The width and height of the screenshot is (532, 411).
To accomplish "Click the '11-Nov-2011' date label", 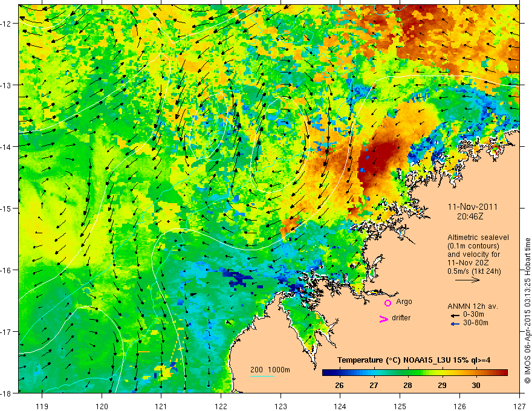I will pos(472,207).
